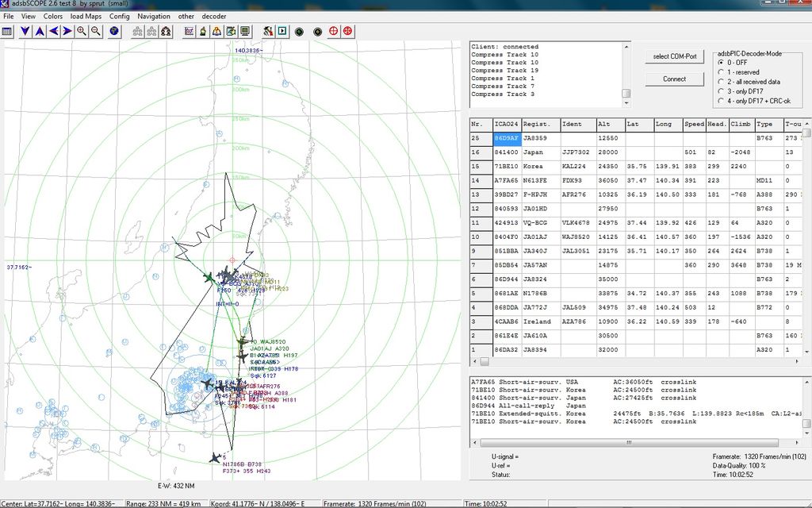This screenshot has width=812, height=508.
Task: Open the Colors menu
Action: tap(53, 16)
